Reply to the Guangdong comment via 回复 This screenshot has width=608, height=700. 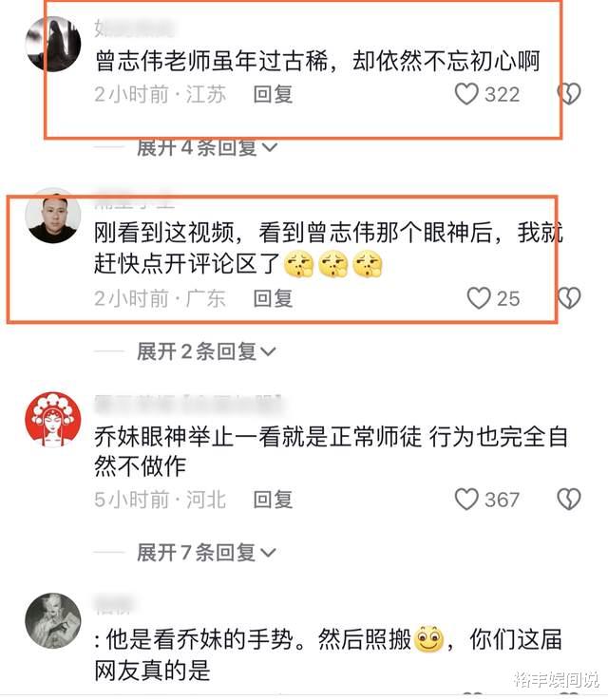point(273,298)
